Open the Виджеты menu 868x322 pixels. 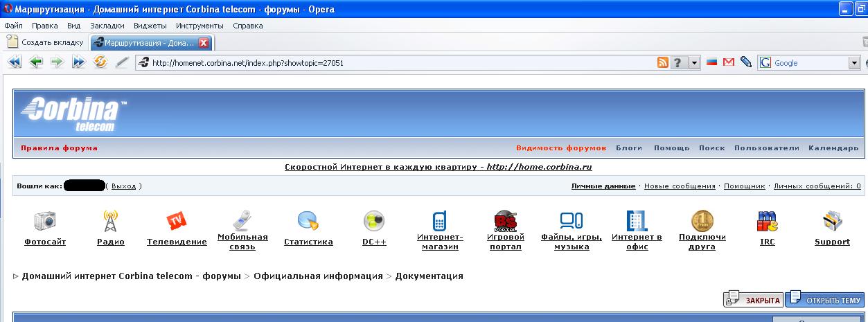point(150,26)
